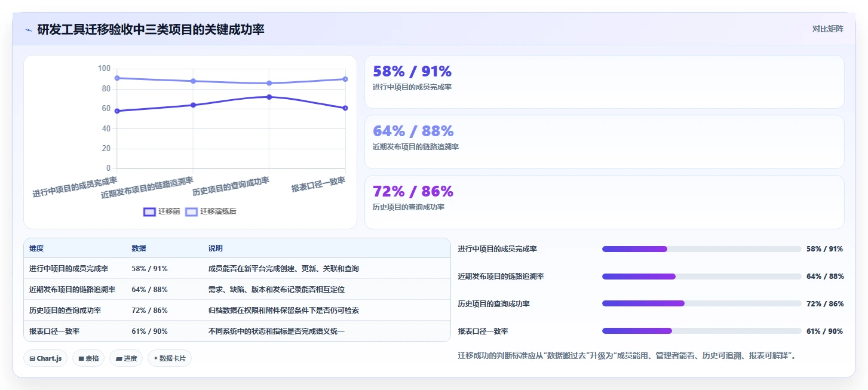Click 迁移前 data point for 进行中项目的成员完成率
The image size is (868, 390).
(x=117, y=111)
